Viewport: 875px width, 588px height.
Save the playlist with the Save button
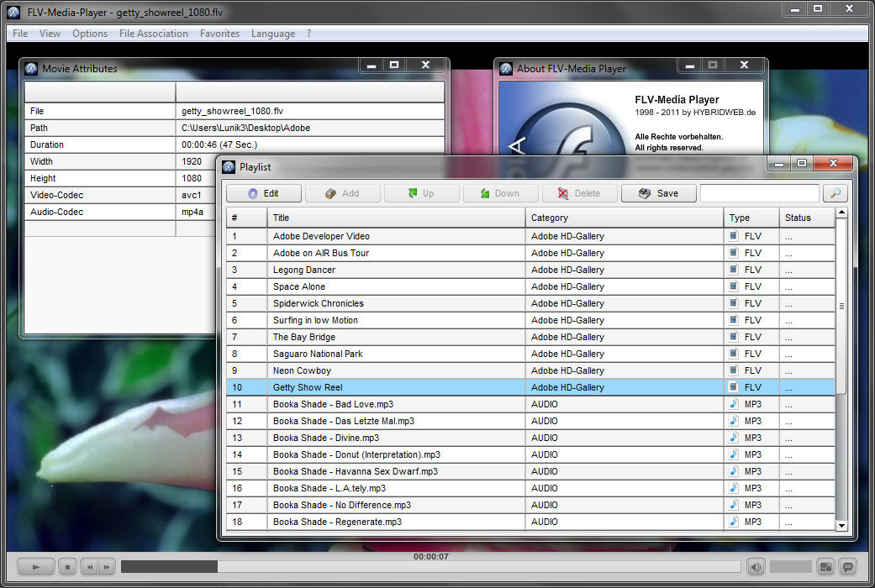pos(659,193)
